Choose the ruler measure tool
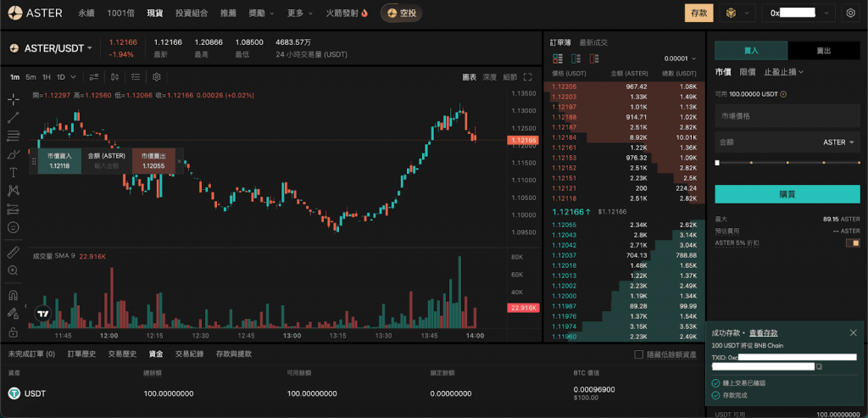 click(x=13, y=253)
